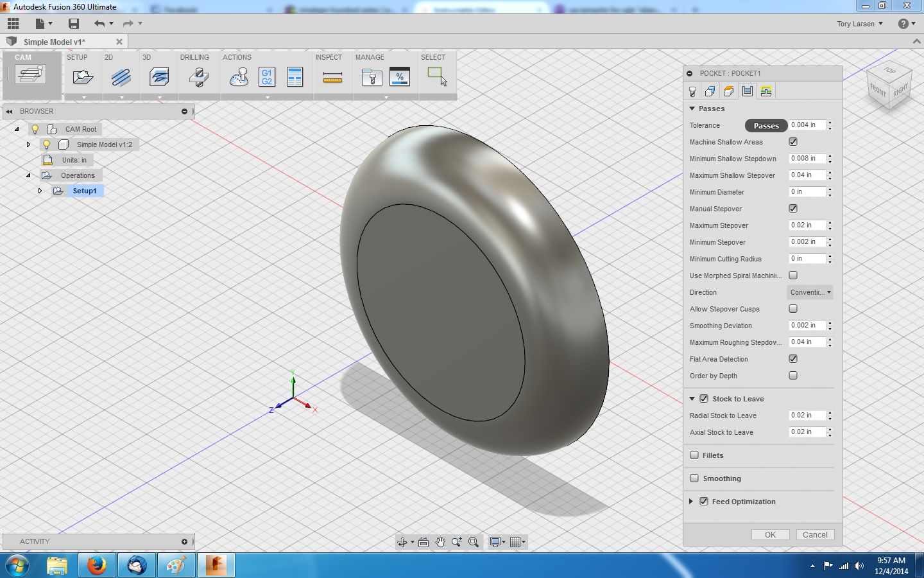This screenshot has width=924, height=578.
Task: Increase Radial Stock to Leave with the stepper
Action: [829, 413]
